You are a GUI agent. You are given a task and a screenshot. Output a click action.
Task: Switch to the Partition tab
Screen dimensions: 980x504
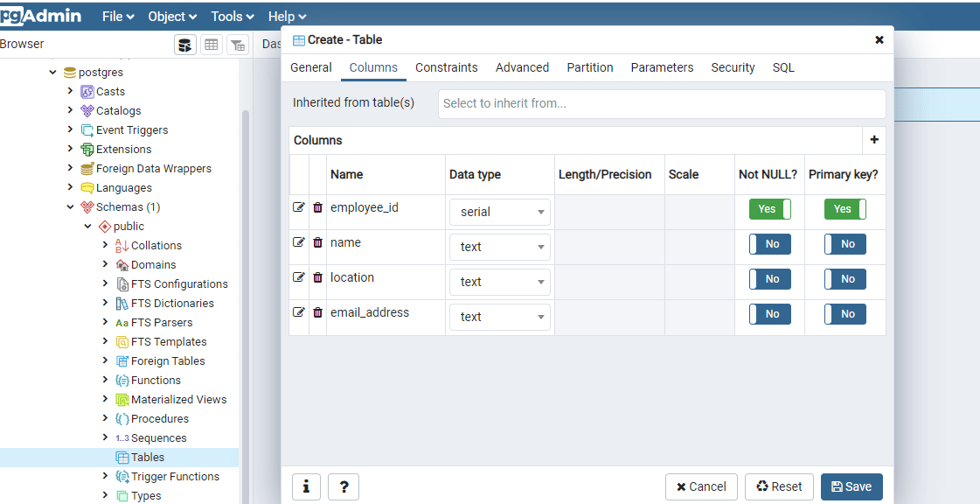pyautogui.click(x=589, y=67)
